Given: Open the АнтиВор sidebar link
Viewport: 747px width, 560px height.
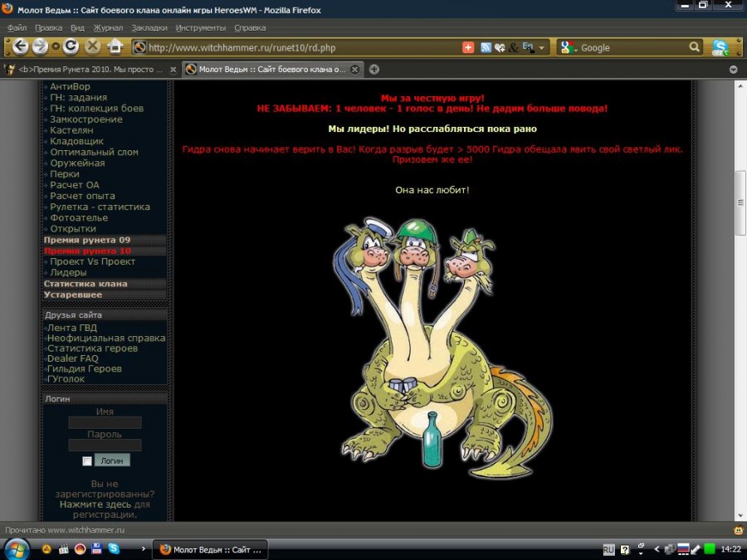Looking at the screenshot, I should pos(70,86).
